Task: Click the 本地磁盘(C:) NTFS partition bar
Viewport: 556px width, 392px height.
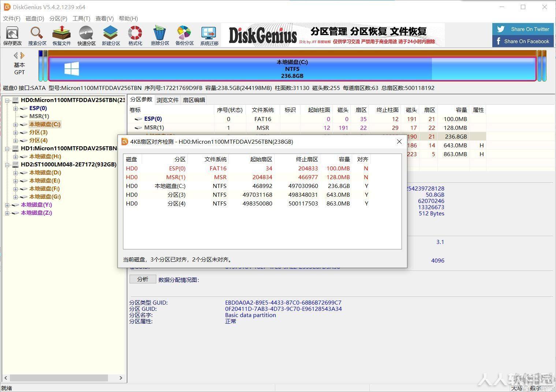Action: click(292, 69)
